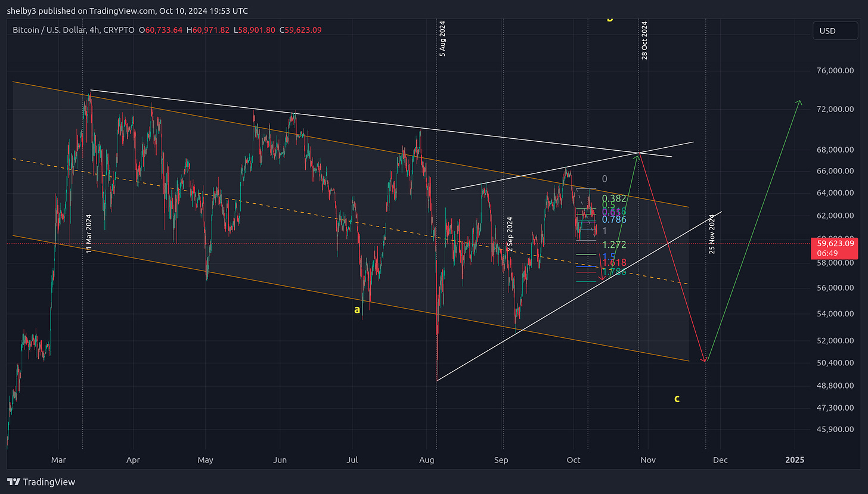868x494 pixels.
Task: Click the Fibonacci 1.786 level label
Action: (x=613, y=272)
